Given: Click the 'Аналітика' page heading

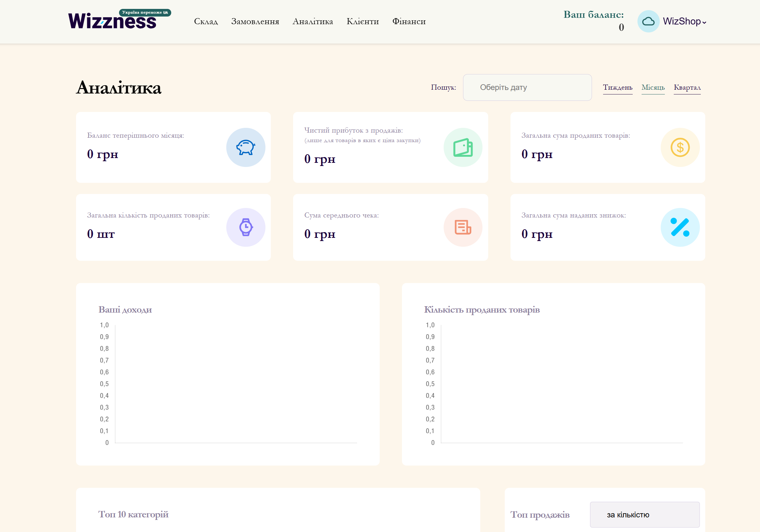Looking at the screenshot, I should (118, 88).
